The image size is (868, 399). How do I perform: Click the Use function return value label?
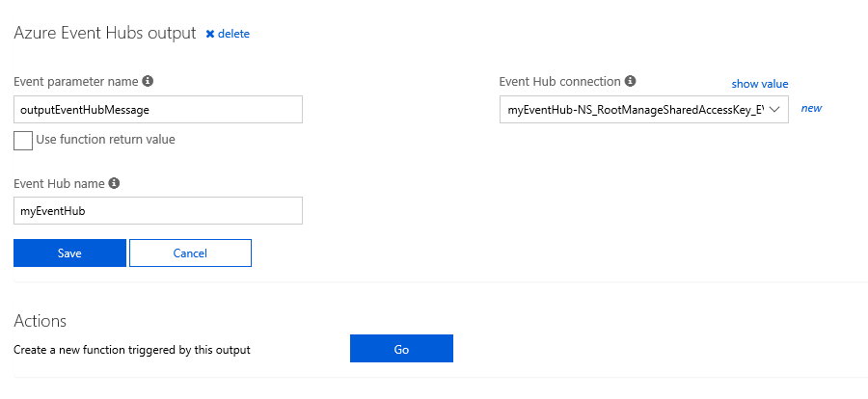[105, 140]
